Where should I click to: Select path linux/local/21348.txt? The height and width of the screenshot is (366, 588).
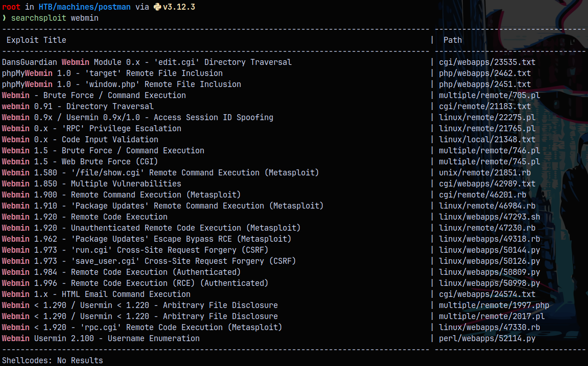[487, 139]
